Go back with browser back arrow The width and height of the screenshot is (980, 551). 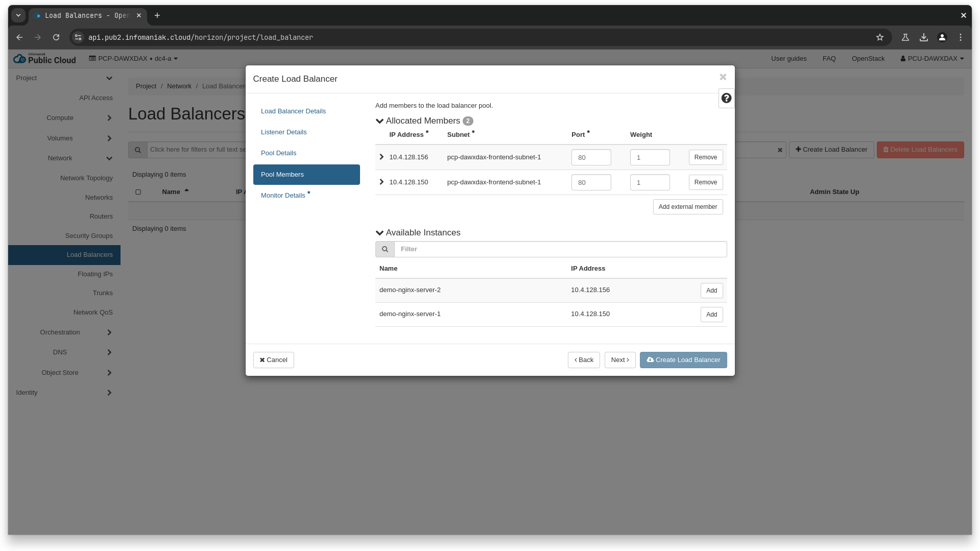pos(19,37)
